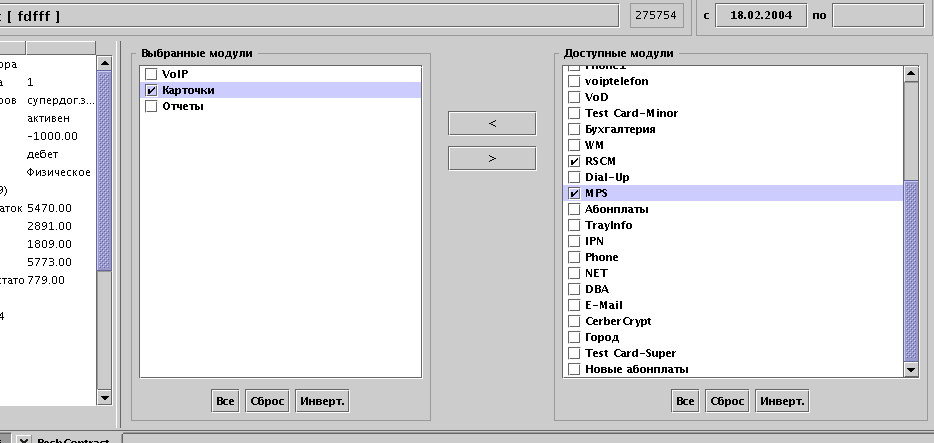Check the Бухгалтерия module checkbox
This screenshot has width=934, height=443.
(x=574, y=129)
